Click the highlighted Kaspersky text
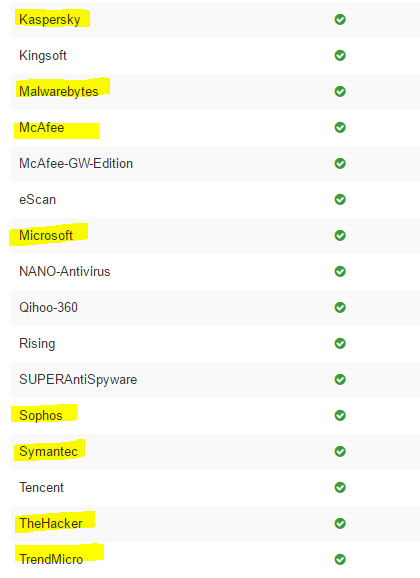Viewport: 420px width, 578px height. pos(50,20)
